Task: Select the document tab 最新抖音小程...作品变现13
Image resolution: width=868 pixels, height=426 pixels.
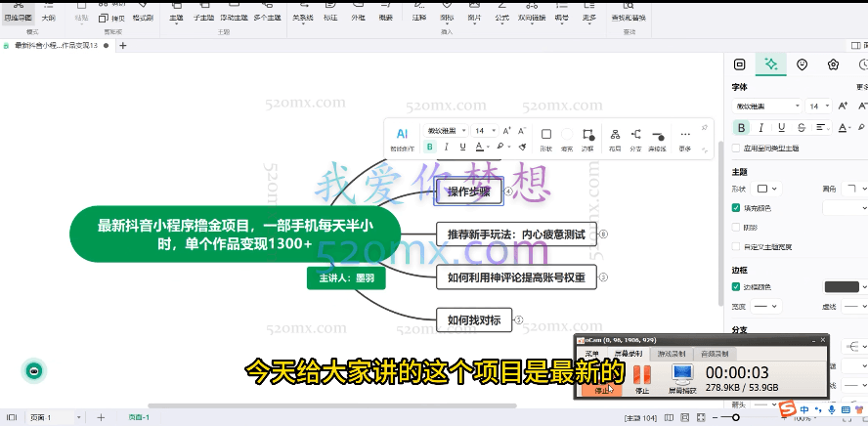Action: 56,45
